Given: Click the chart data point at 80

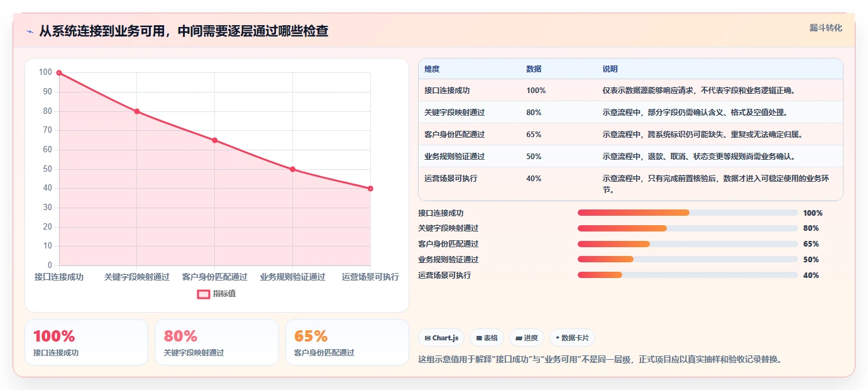Looking at the screenshot, I should point(137,111).
